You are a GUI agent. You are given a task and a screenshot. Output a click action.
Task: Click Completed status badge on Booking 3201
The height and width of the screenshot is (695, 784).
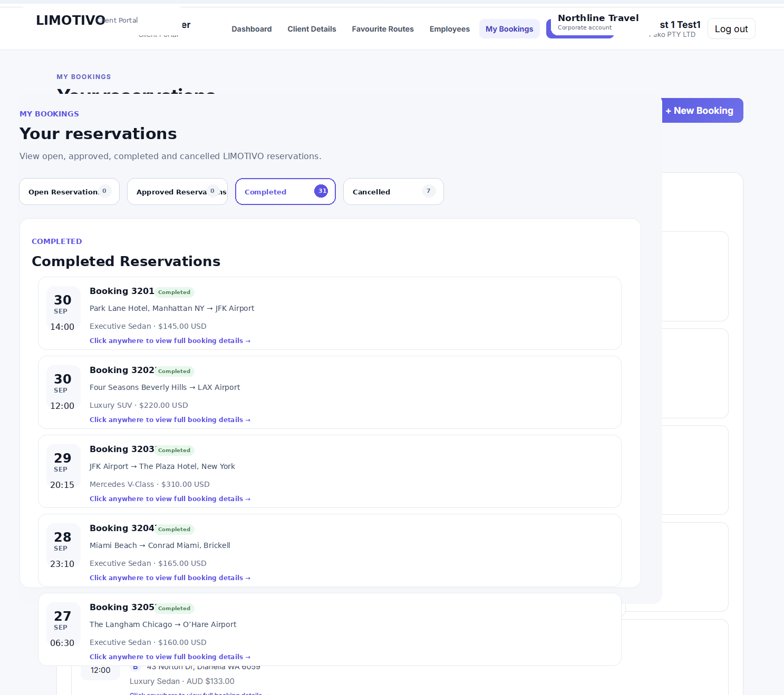(x=175, y=292)
